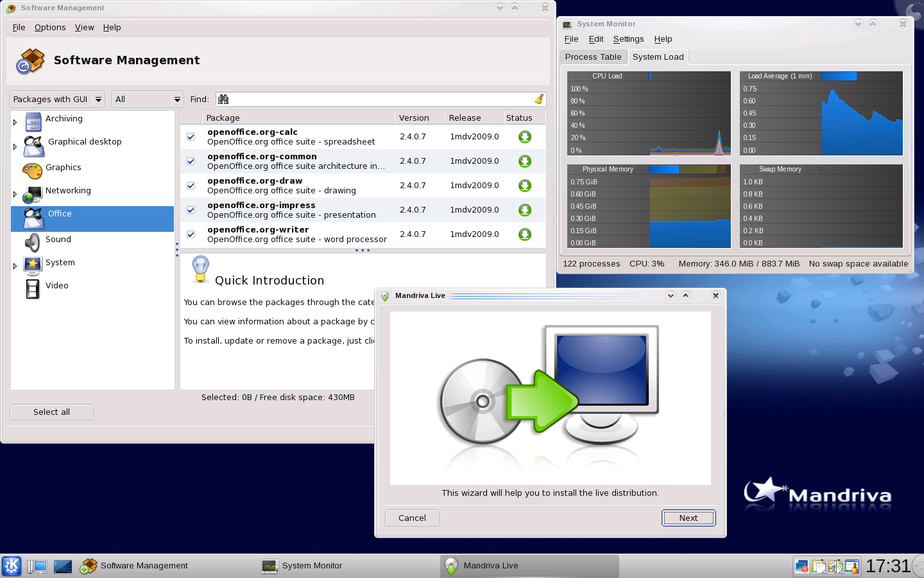Click the CPU Load graph
924x578 pixels.
point(649,113)
